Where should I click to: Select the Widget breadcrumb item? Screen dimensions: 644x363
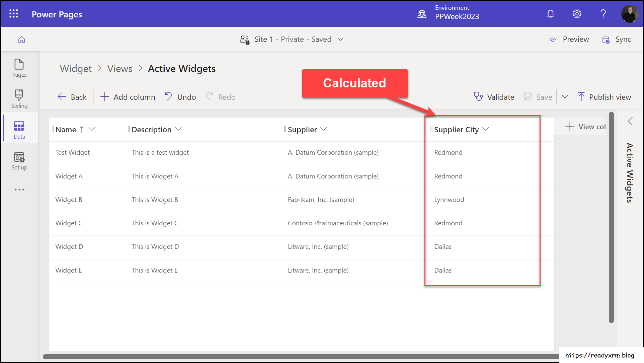click(75, 68)
